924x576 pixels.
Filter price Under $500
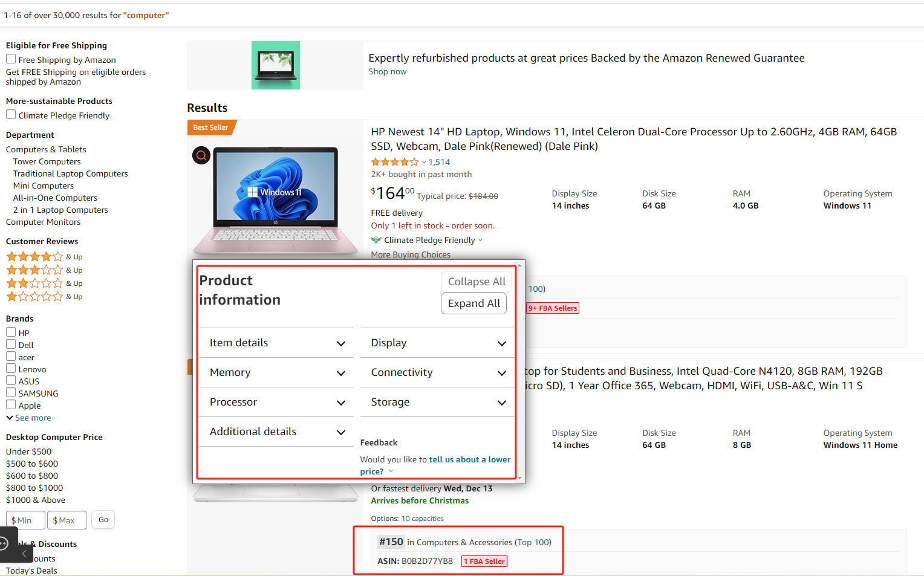pos(28,451)
